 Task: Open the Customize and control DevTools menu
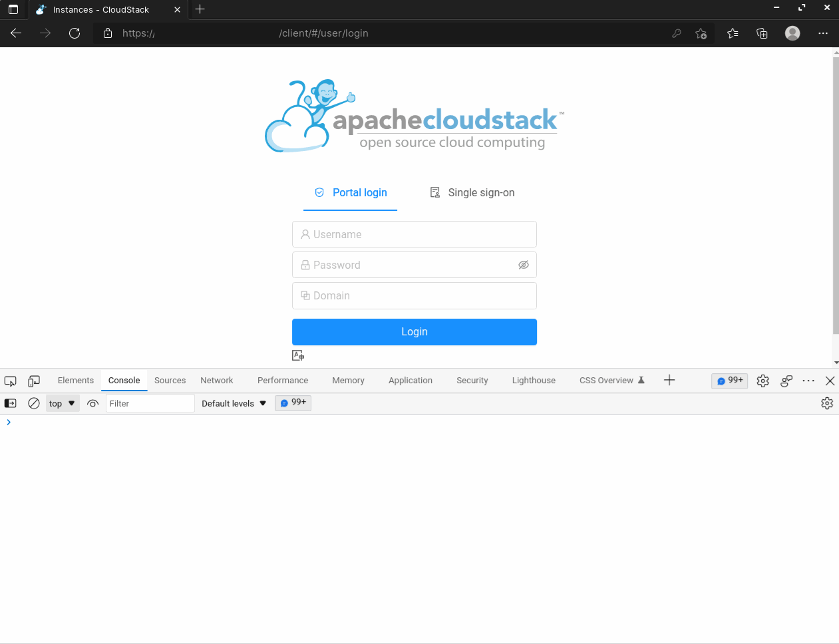coord(808,381)
